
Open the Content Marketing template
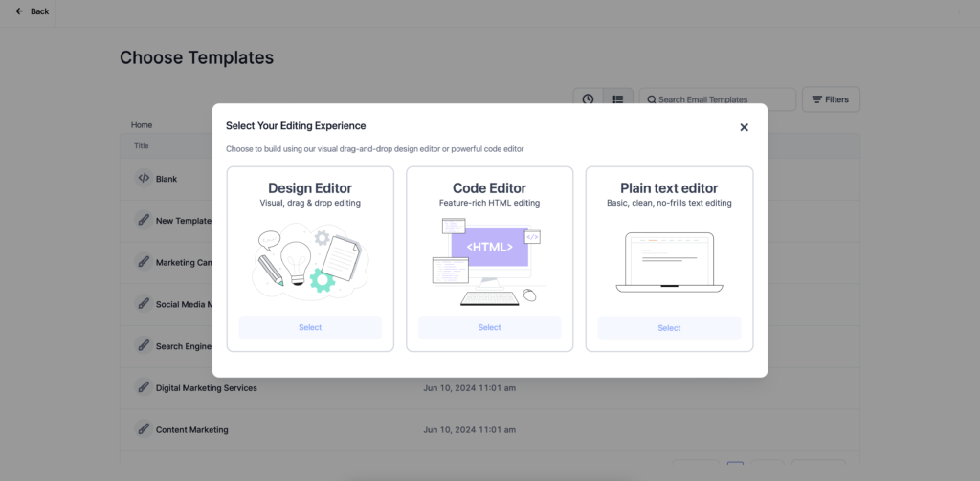coord(191,430)
